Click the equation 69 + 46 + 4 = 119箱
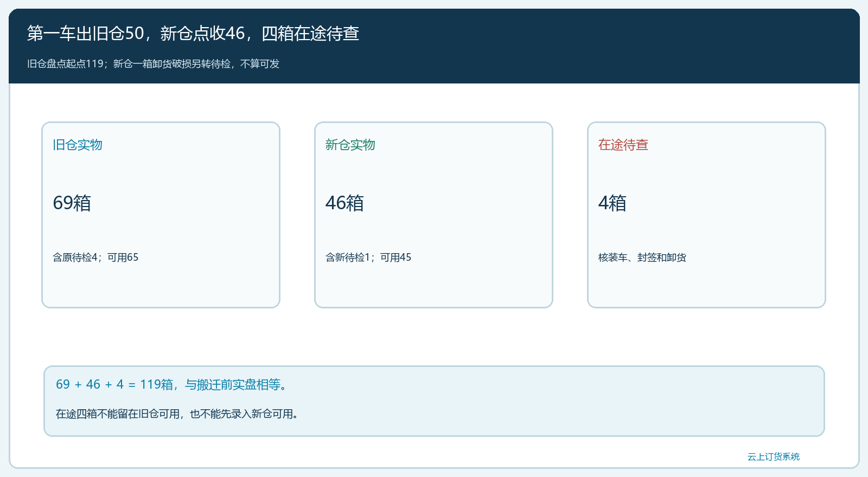 [114, 384]
